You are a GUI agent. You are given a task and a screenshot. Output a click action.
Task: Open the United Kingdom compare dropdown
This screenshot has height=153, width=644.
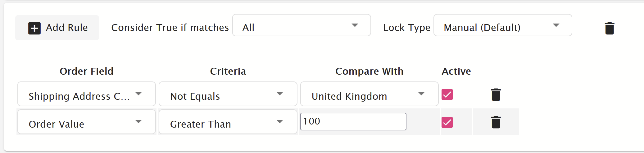click(x=370, y=94)
